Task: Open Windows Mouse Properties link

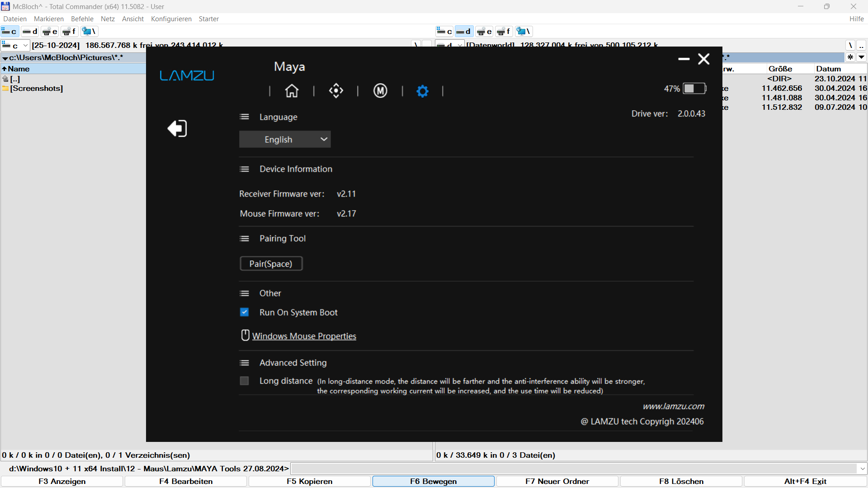Action: (x=304, y=336)
